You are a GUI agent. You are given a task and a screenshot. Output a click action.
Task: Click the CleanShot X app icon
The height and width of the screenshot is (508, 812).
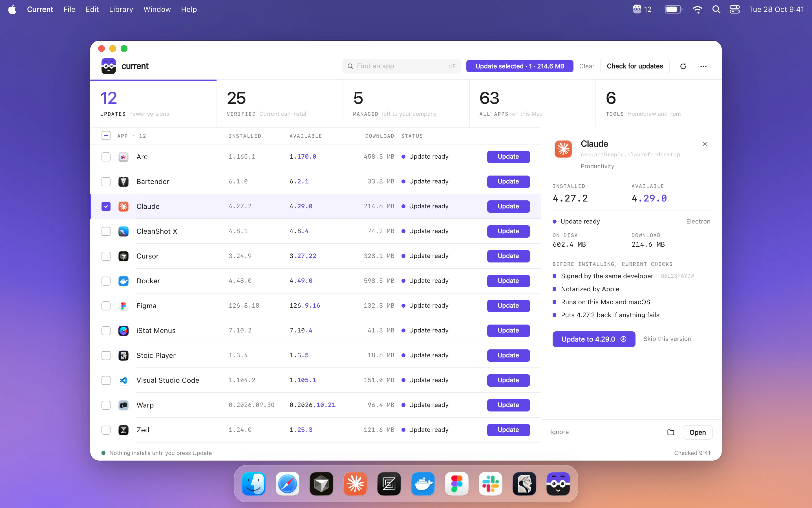click(x=123, y=231)
